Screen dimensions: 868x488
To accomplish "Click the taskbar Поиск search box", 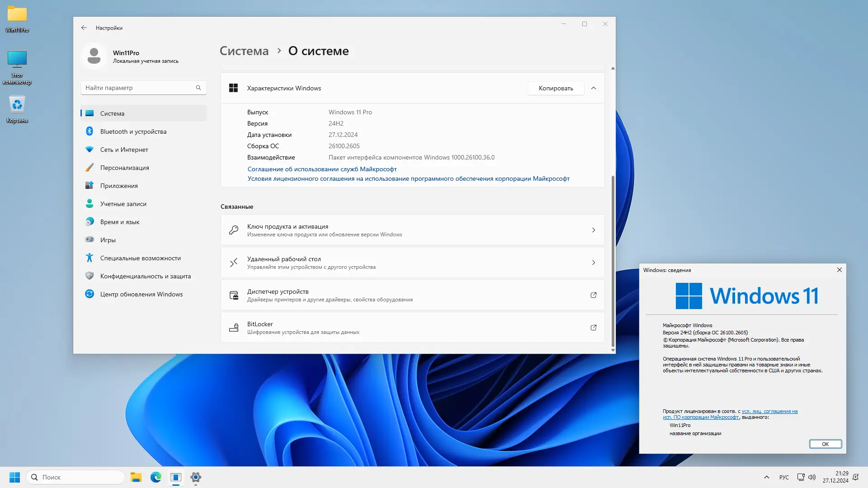I will tap(75, 477).
